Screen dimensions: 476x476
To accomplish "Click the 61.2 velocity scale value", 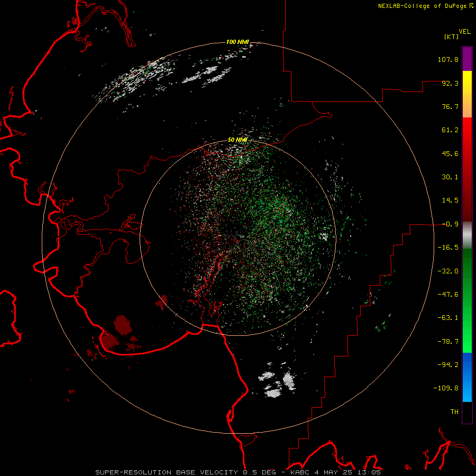I will point(450,130).
